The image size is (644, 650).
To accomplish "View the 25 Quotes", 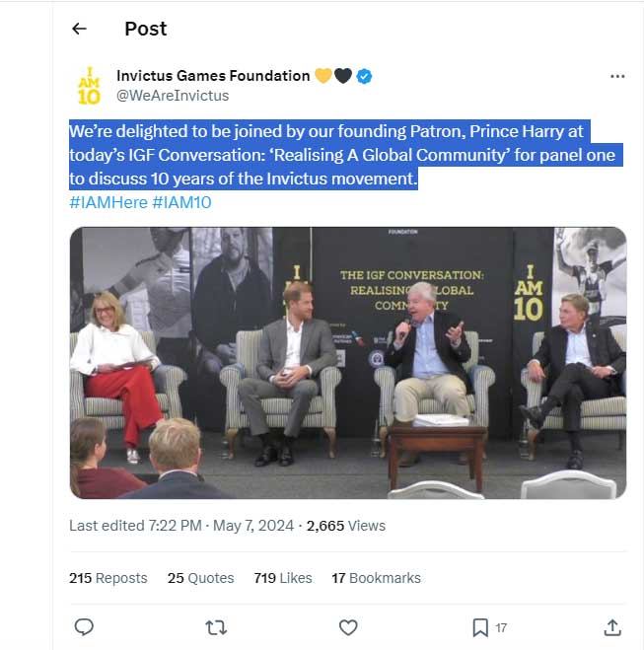I will pyautogui.click(x=201, y=578).
